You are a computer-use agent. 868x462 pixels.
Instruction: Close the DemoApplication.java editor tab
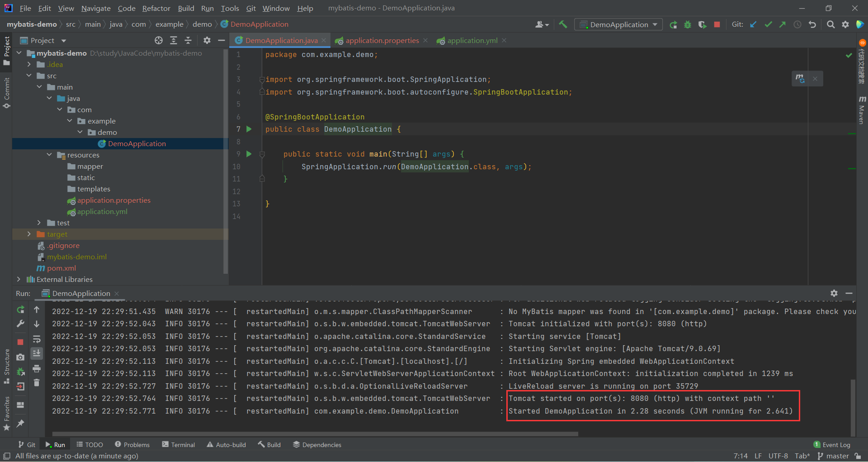click(324, 40)
